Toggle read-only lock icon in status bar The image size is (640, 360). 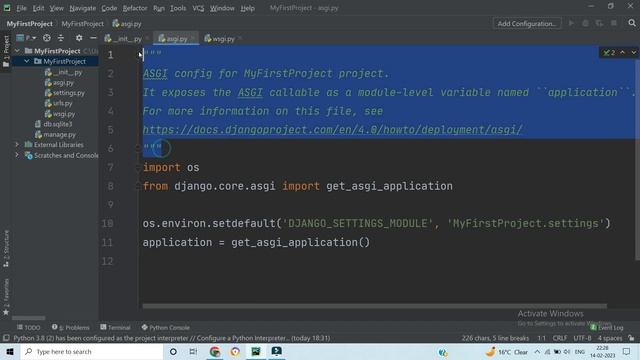click(x=631, y=338)
